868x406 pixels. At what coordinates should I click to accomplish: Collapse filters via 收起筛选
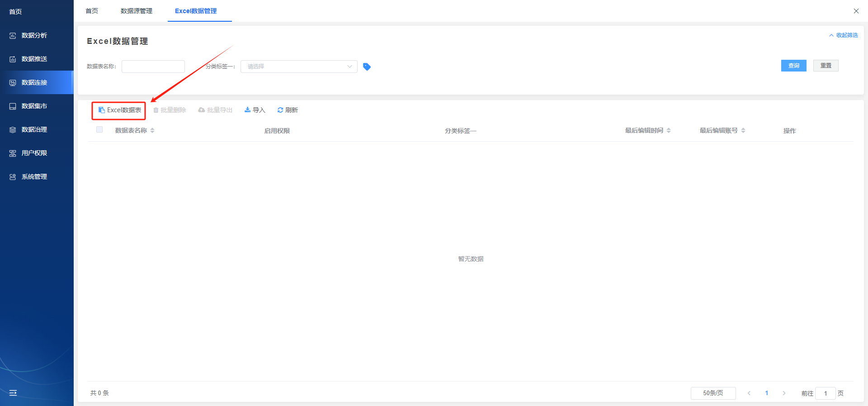(x=844, y=35)
